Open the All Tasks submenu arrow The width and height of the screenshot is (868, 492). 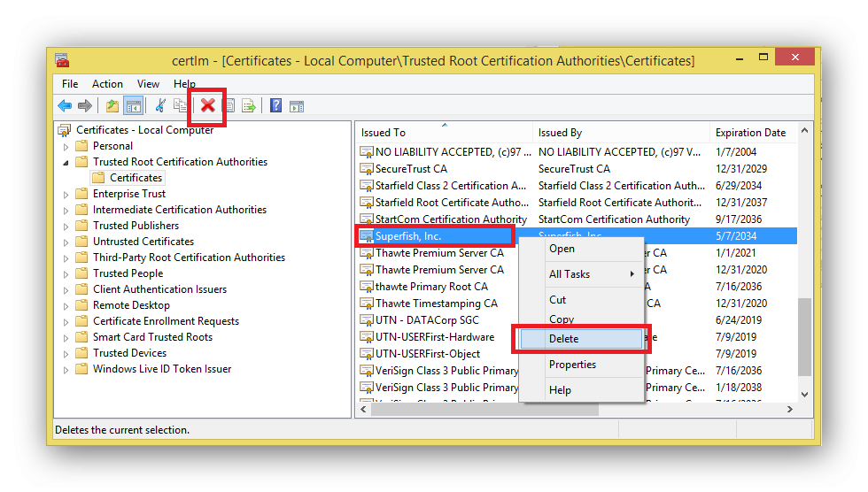[x=632, y=274]
